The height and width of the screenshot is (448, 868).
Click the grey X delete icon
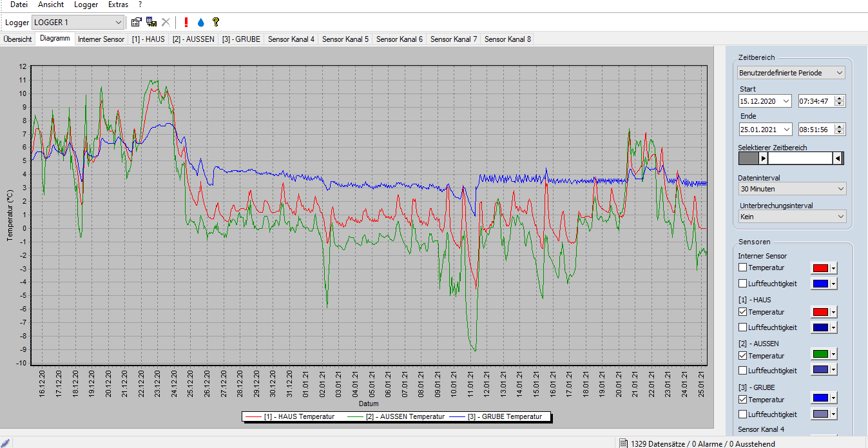(166, 22)
